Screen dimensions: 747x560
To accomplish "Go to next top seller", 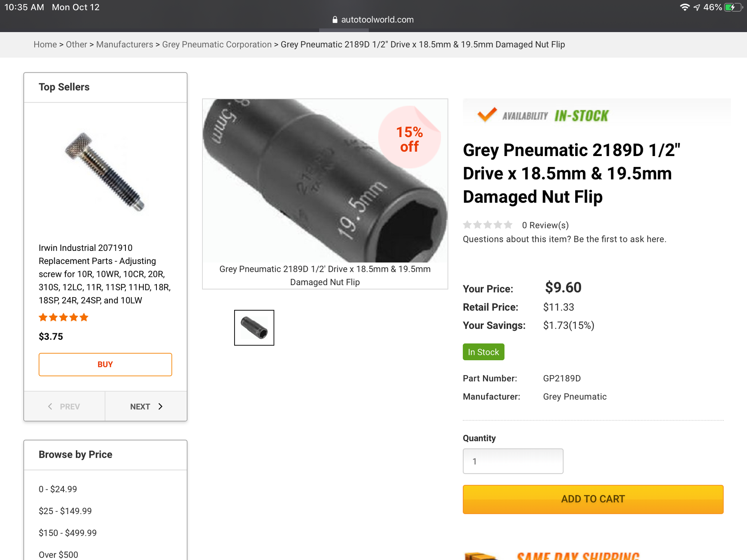I will coord(146,407).
